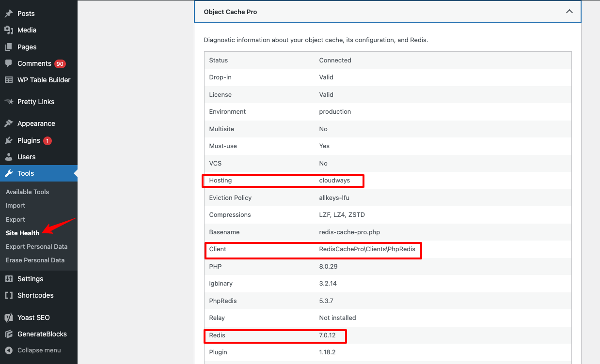Select the Tools menu item

[39, 173]
